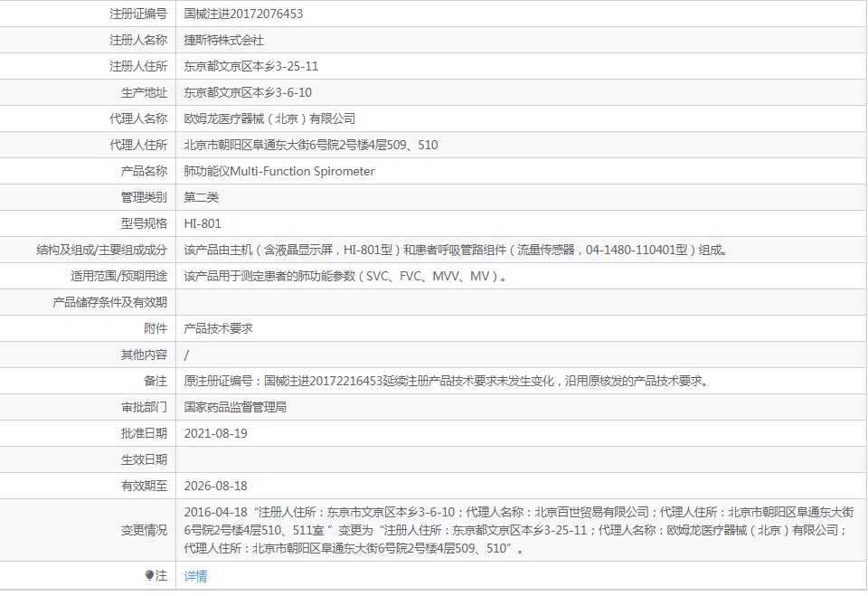This screenshot has height=596, width=868.
Task: Select remark text beginning 原注册证编号
Action: [x=447, y=381]
